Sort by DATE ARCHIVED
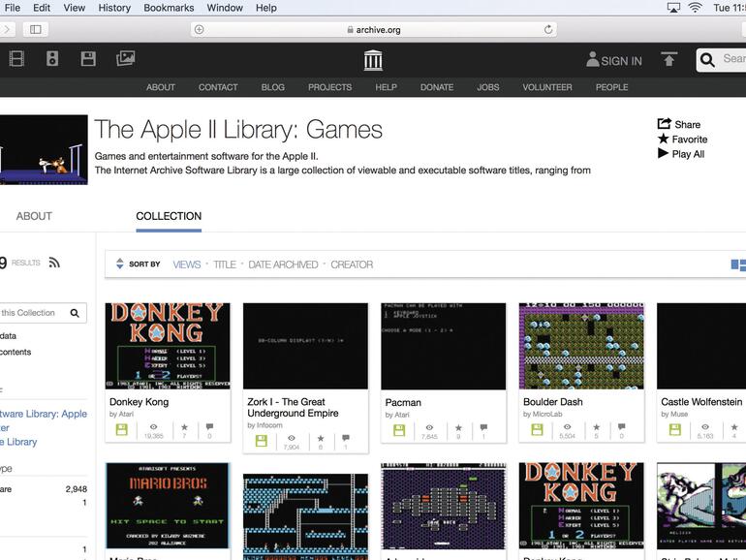 (283, 264)
